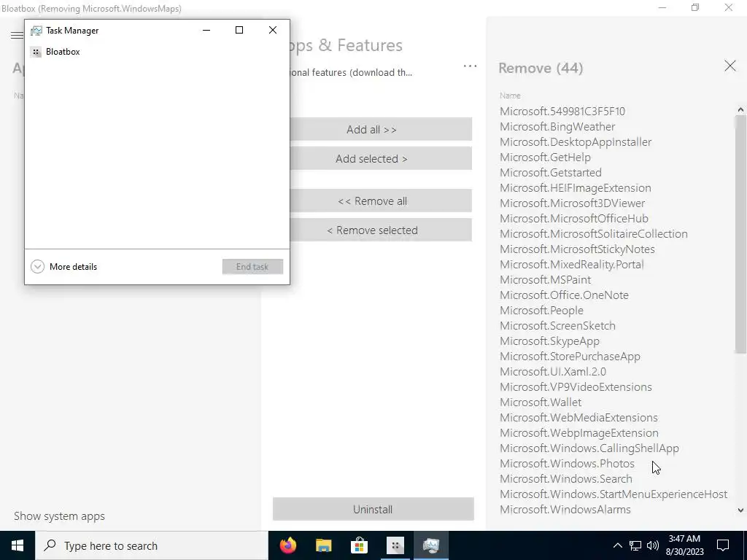
Task: Select Microsoft.UI.Xaml.2.0 entry
Action: [x=553, y=371]
